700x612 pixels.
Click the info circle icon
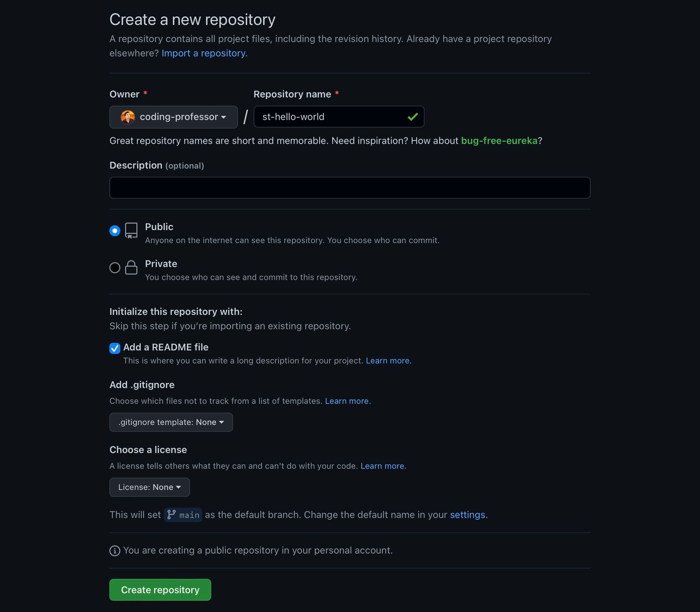(115, 551)
